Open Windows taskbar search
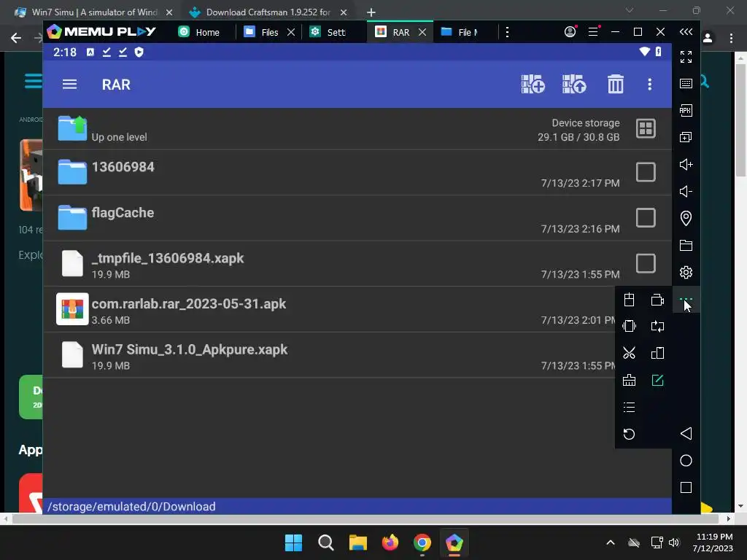Image resolution: width=747 pixels, height=560 pixels. 326,542
